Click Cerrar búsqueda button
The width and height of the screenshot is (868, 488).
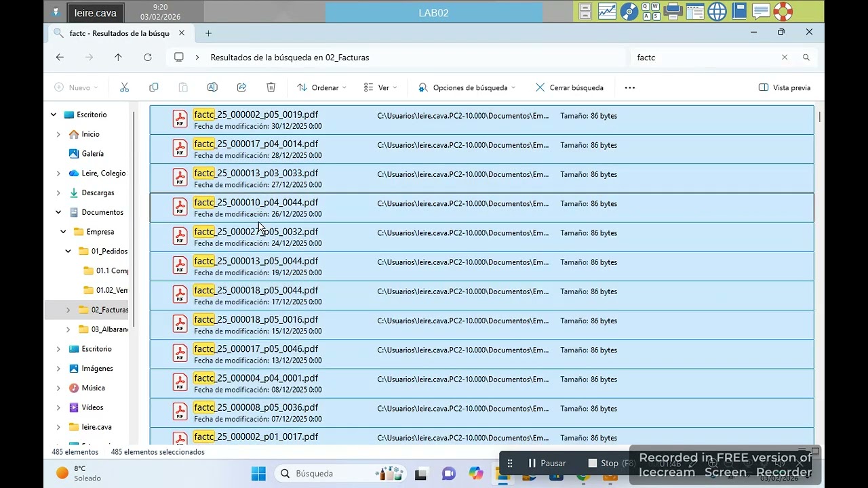click(x=569, y=87)
